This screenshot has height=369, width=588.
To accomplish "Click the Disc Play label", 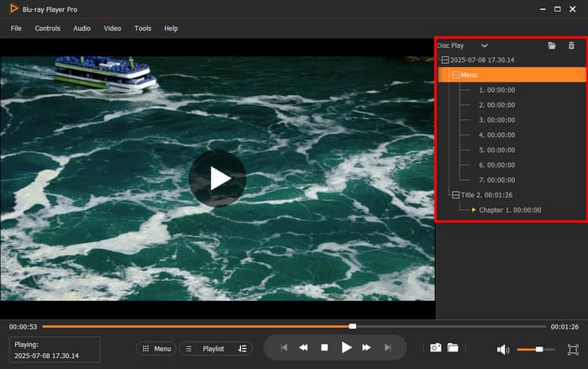I will pos(450,45).
